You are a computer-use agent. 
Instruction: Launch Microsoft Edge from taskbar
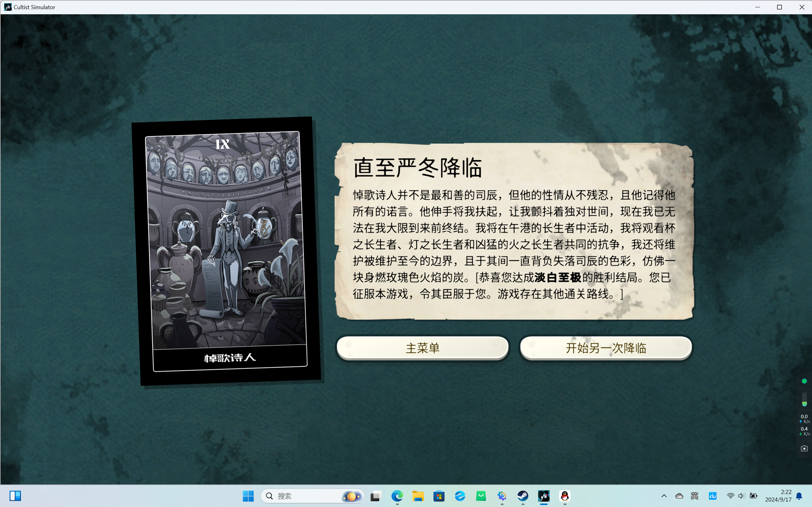coord(397,496)
